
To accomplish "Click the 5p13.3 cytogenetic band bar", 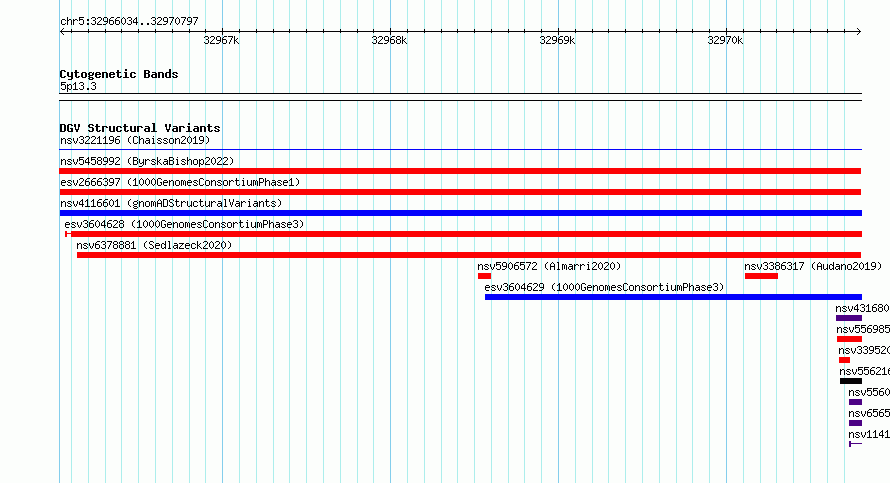I will 460,97.
